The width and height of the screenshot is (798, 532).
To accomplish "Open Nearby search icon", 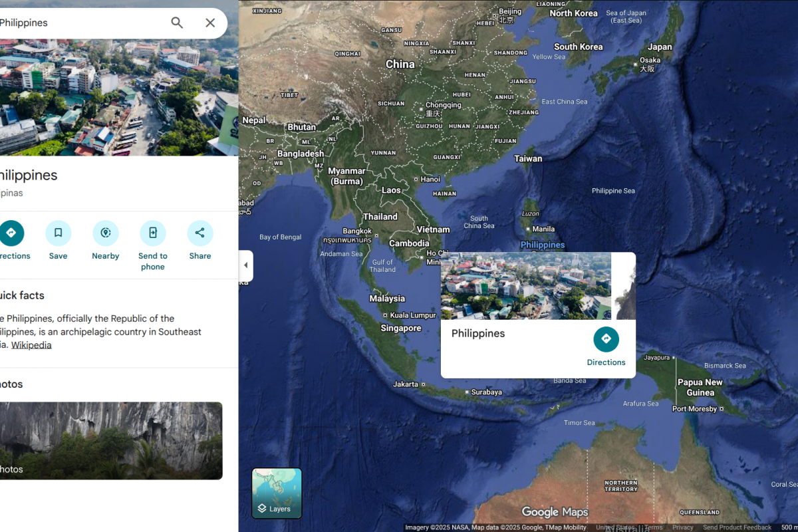I will click(x=105, y=233).
